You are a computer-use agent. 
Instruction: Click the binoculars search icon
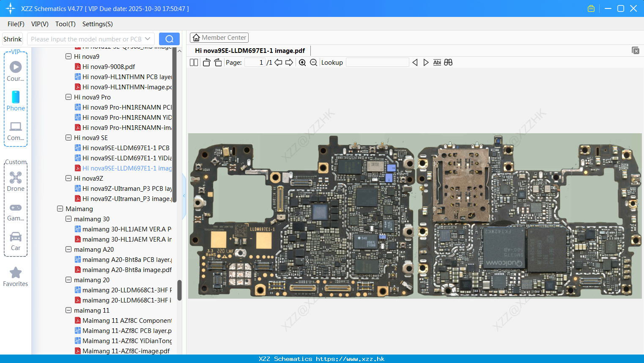[448, 63]
